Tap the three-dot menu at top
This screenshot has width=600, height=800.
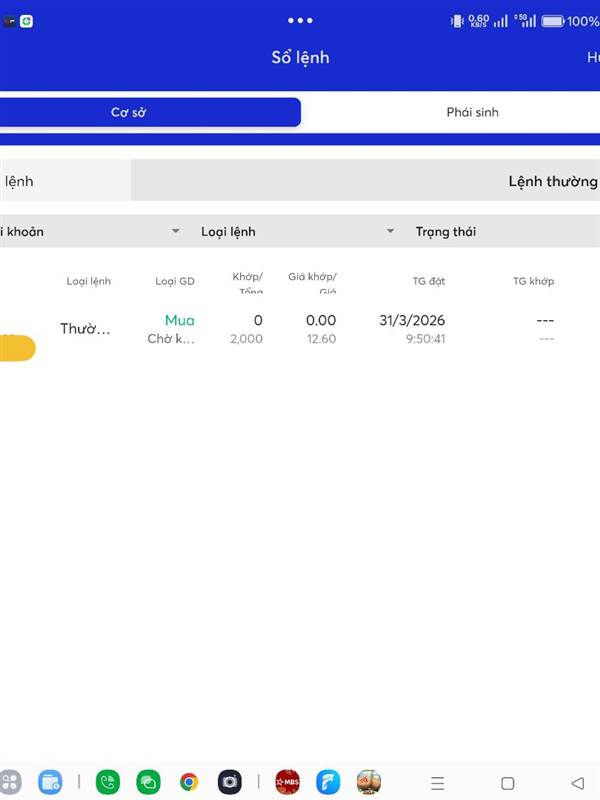[300, 20]
